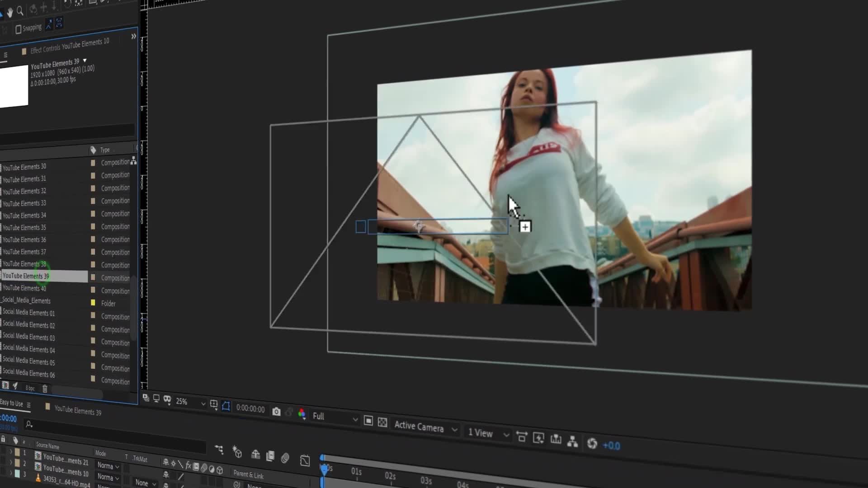Sort project list by Type column
The height and width of the screenshot is (488, 868).
click(105, 150)
